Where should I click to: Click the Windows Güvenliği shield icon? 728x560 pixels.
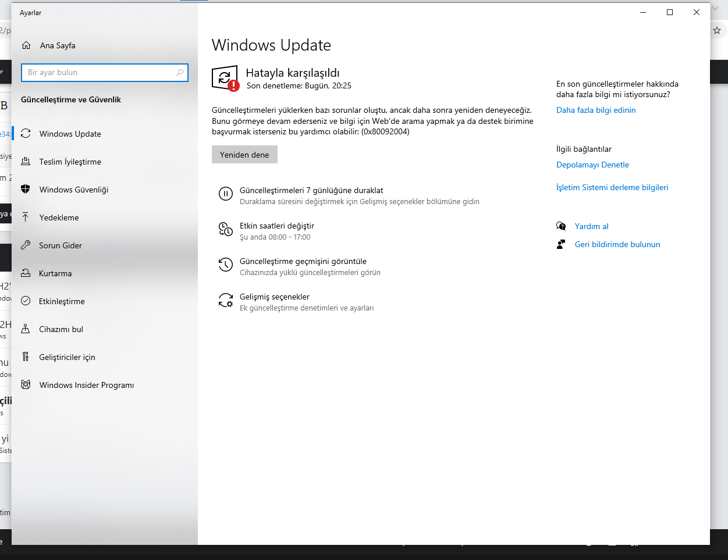[x=26, y=190]
